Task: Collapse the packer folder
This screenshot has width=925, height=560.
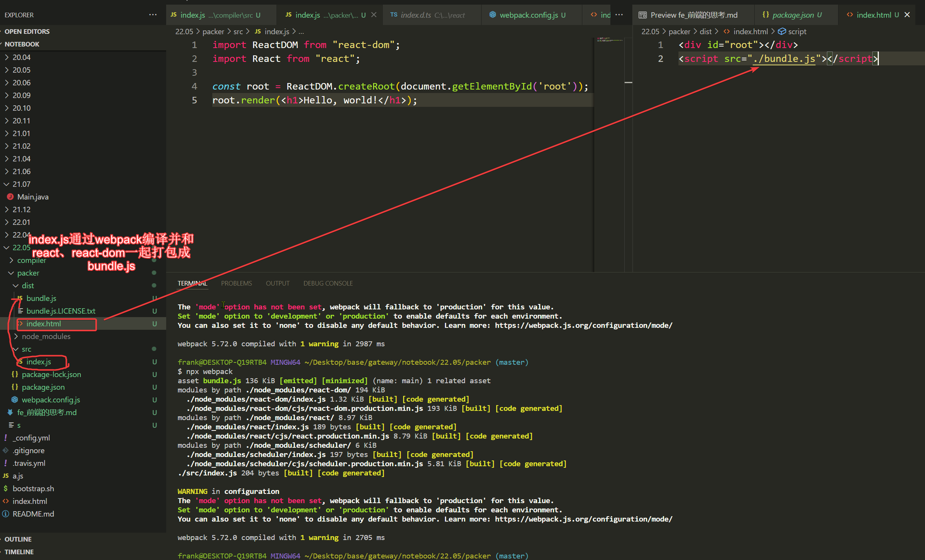Action: [83, 273]
